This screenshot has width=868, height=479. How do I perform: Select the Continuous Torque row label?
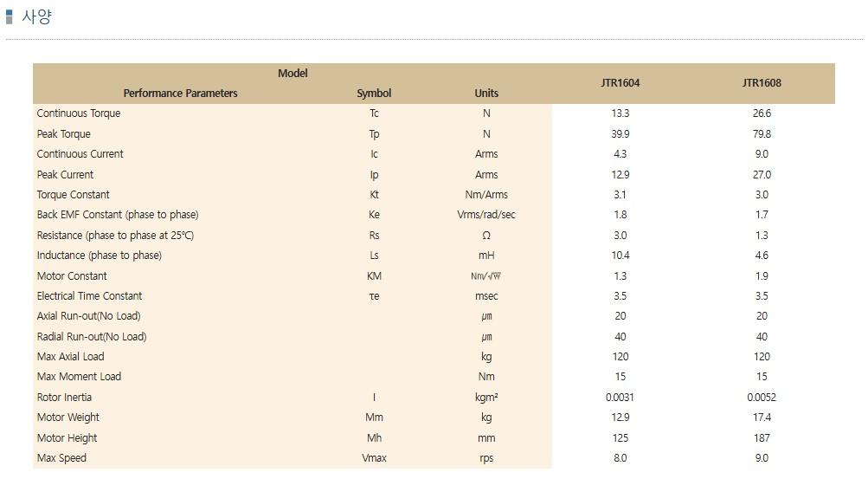coord(79,113)
